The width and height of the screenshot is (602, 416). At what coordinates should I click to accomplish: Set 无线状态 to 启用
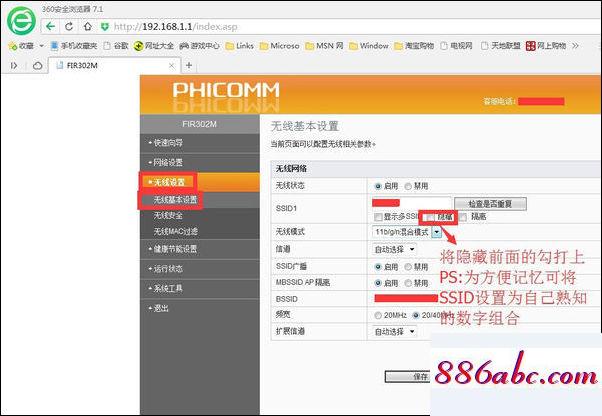click(378, 186)
